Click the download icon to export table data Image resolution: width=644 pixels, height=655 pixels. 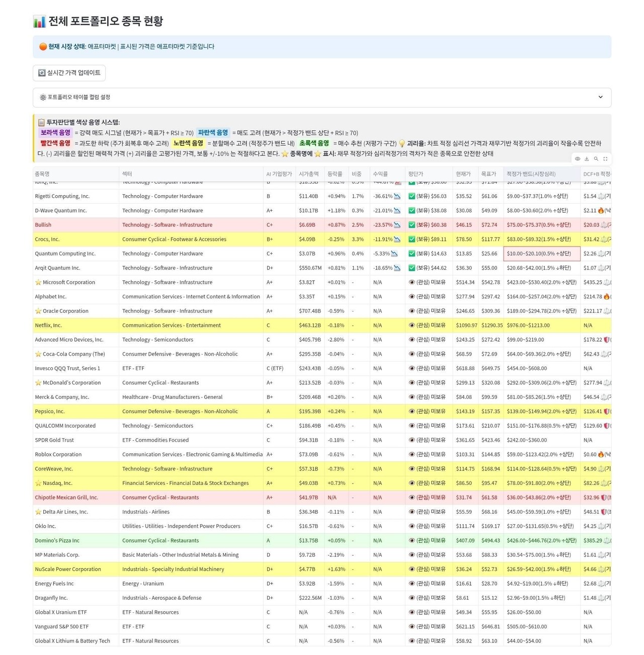[587, 159]
